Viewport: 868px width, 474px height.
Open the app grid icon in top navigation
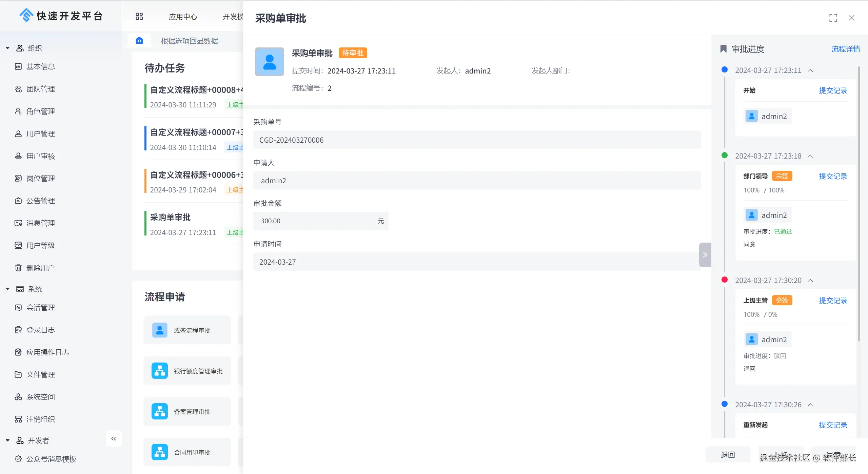pos(139,16)
